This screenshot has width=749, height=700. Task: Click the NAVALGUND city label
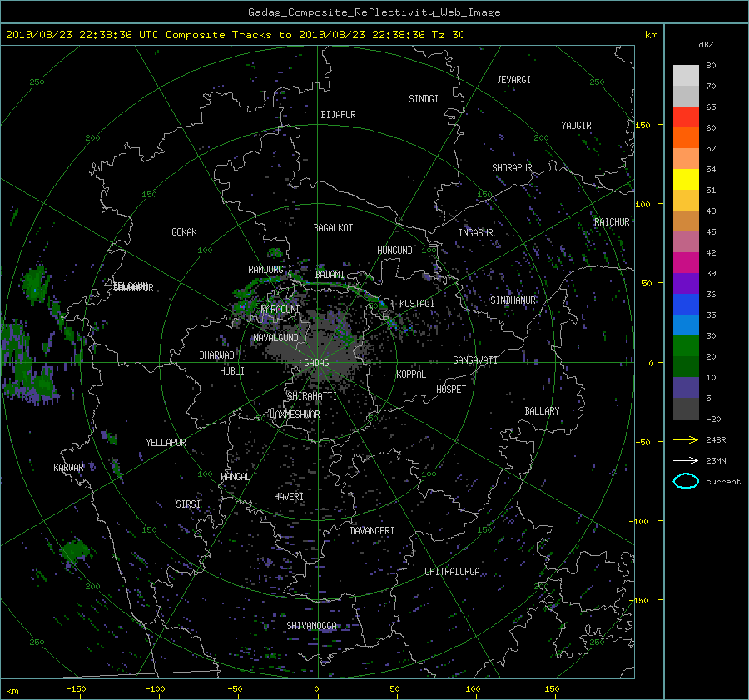(x=275, y=338)
